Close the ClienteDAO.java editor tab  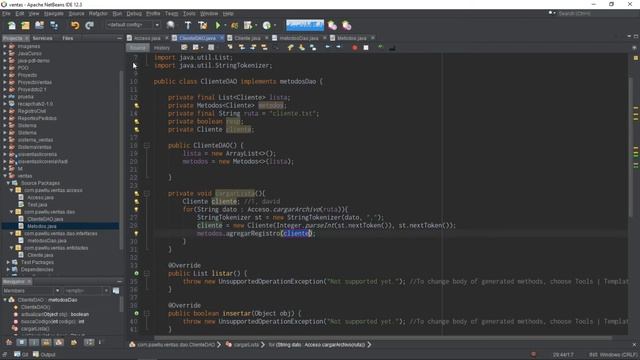coord(222,38)
